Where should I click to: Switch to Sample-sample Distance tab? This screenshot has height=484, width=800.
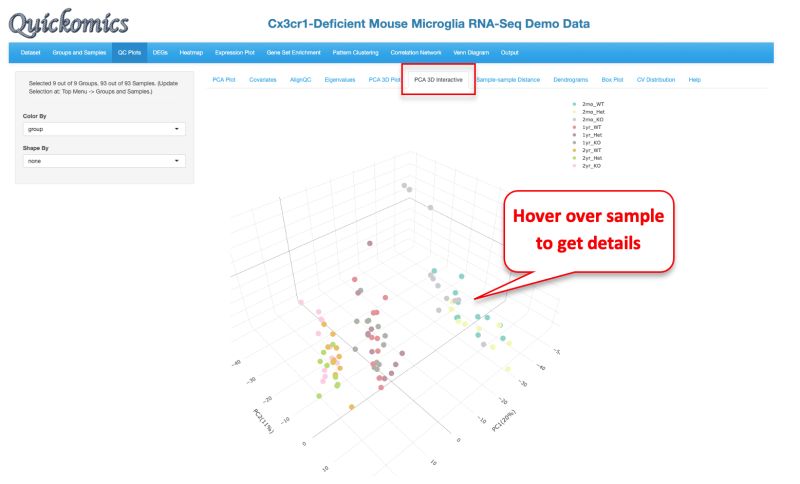pos(508,80)
